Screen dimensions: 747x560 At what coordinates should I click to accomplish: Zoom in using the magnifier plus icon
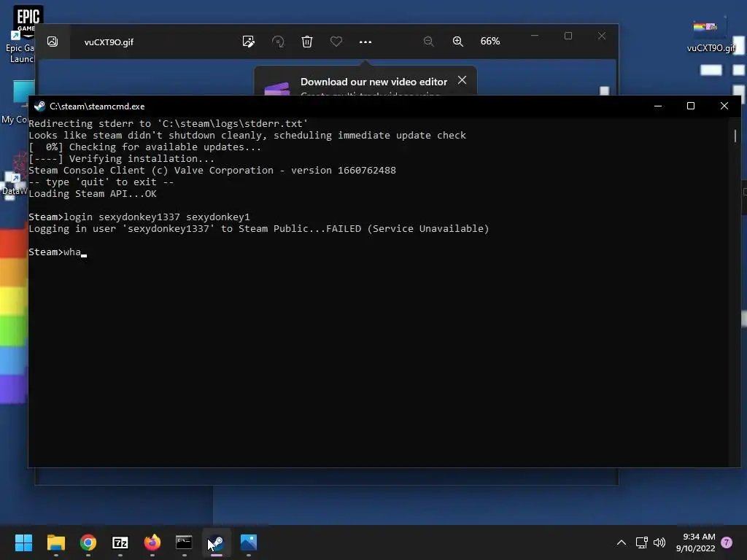pos(458,42)
